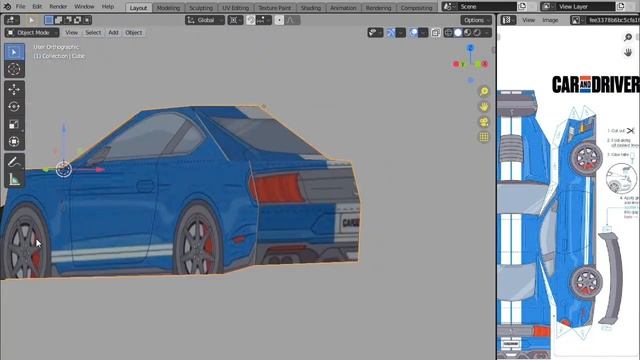Open image editor type dropdown

coord(509,20)
